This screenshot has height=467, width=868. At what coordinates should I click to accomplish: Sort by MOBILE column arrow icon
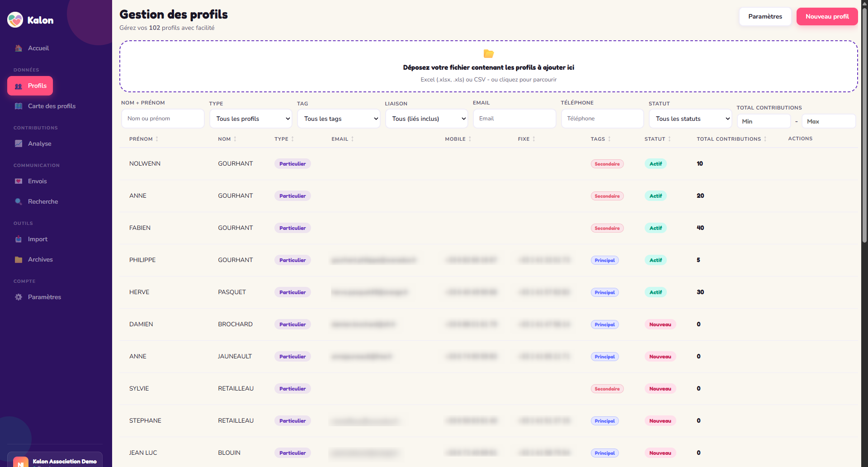click(x=470, y=139)
